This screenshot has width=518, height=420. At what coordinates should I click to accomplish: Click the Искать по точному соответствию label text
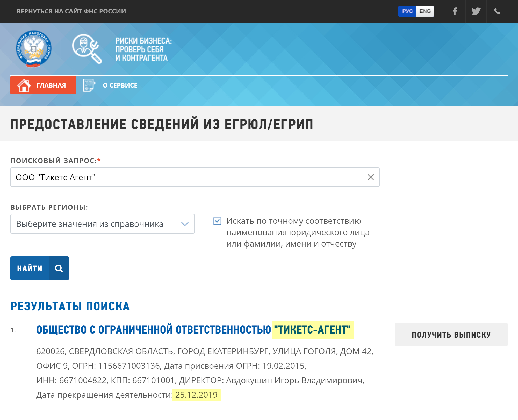tap(298, 232)
